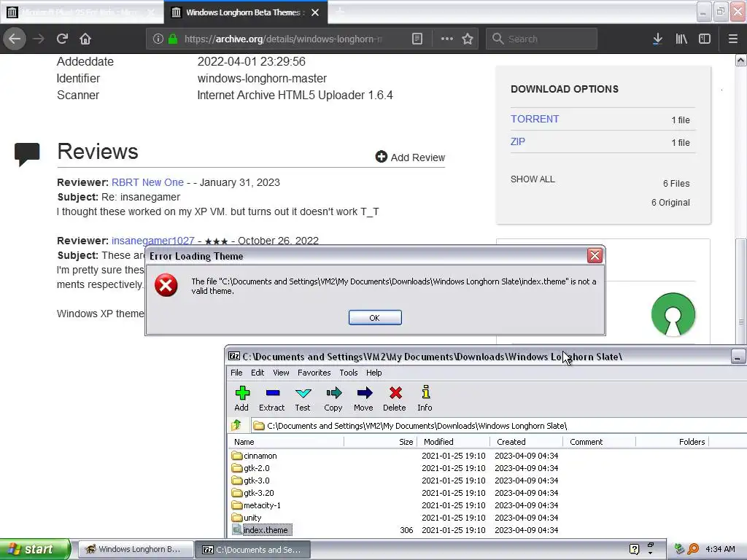The height and width of the screenshot is (560, 747).
Task: Open the 7-Zip Help menu
Action: coord(373,373)
